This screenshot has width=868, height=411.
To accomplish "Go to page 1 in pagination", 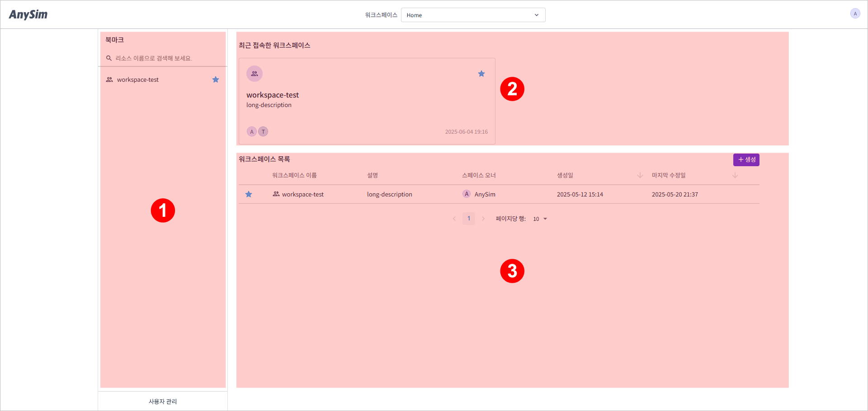I will click(x=469, y=219).
